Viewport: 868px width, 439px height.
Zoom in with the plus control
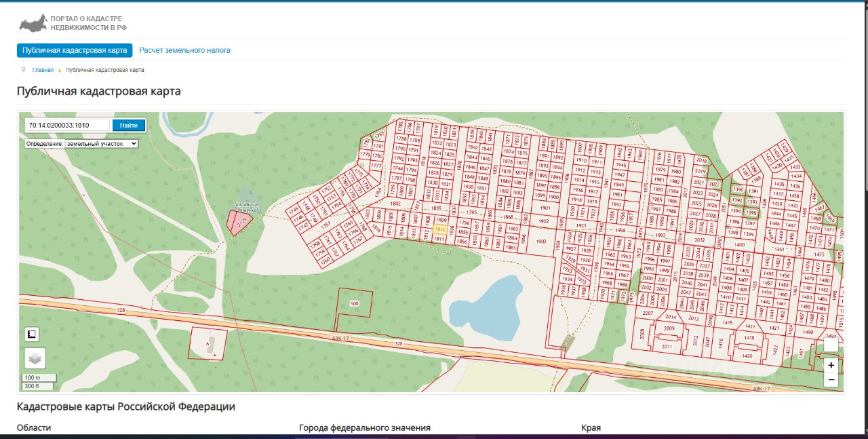tap(831, 365)
